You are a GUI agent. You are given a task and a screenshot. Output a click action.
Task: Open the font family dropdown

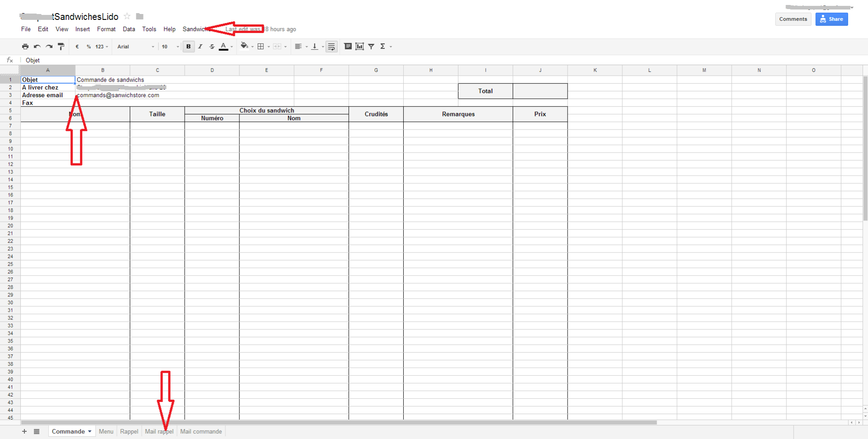coord(134,46)
